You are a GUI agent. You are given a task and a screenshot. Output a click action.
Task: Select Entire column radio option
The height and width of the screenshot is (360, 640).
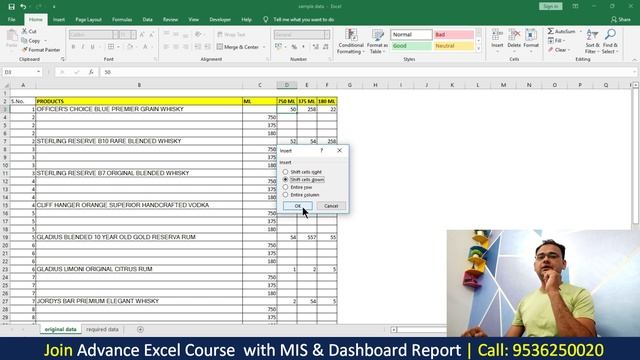click(285, 195)
